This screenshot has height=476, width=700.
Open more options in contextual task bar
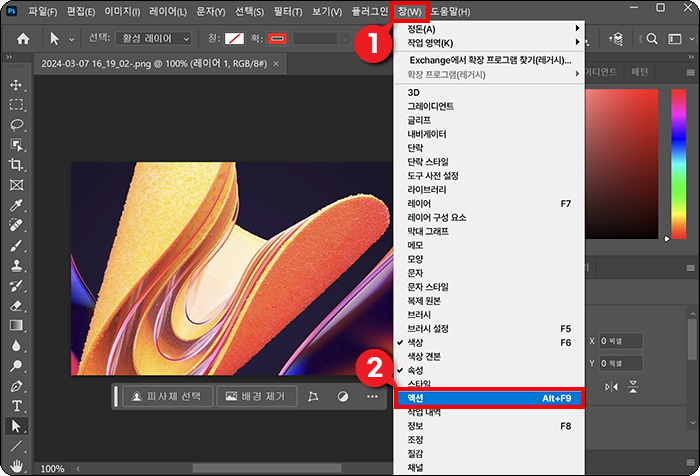(372, 397)
